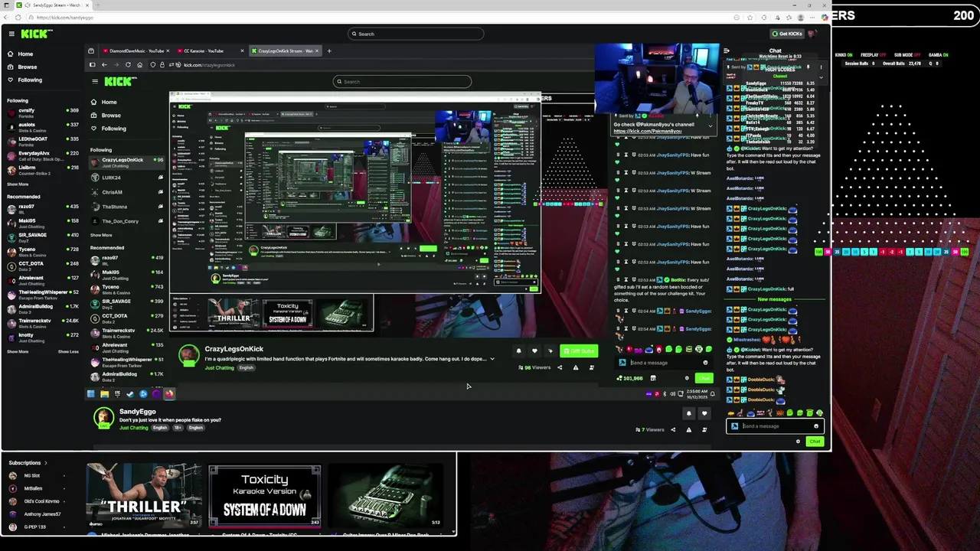Click the report icon beside 7 Viewers
980x551 pixels.
[x=688, y=429]
